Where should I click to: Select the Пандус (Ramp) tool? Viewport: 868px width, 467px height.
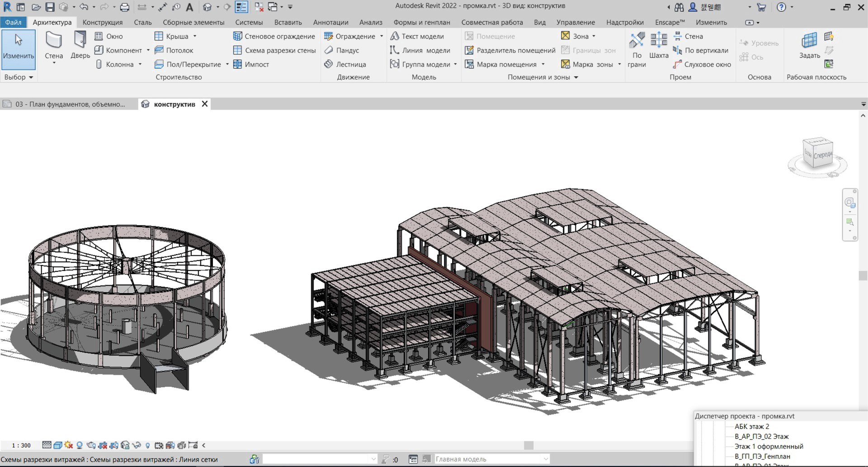coord(342,50)
